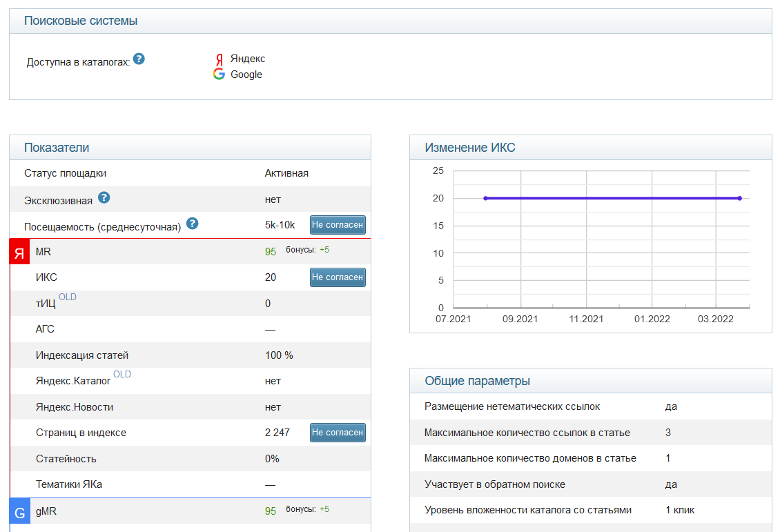Image resolution: width=780 pixels, height=532 pixels.
Task: Click the blue Google "G" section icon
Action: (x=20, y=512)
